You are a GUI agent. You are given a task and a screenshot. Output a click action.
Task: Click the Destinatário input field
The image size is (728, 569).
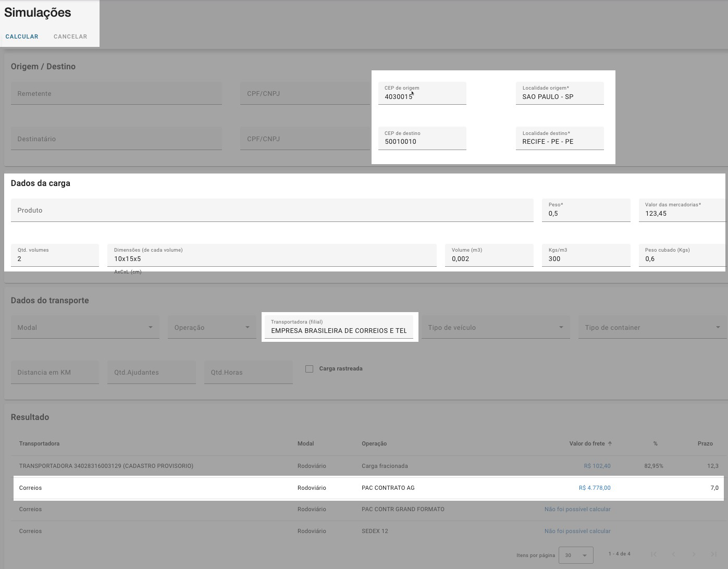(116, 139)
